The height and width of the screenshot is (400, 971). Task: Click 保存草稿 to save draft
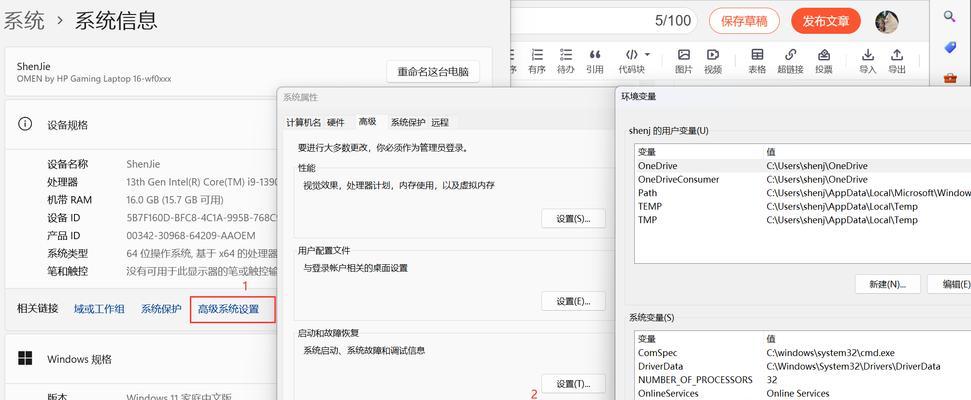(x=744, y=21)
